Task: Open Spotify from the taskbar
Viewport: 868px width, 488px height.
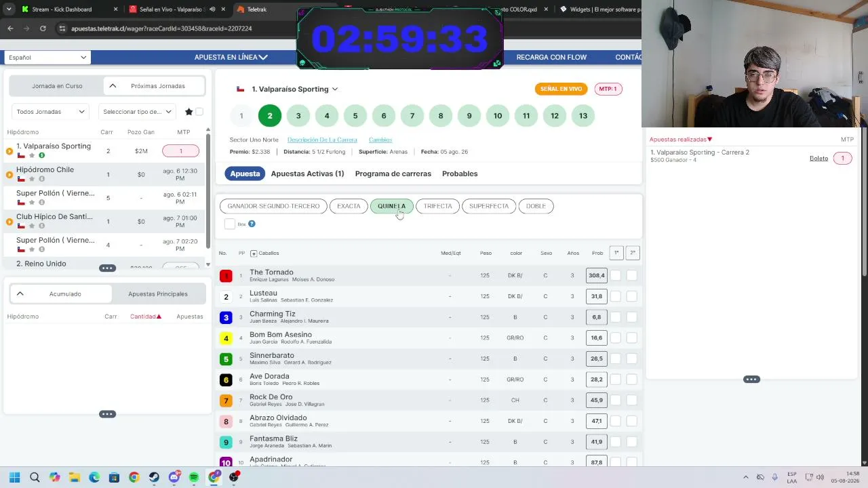Action: [x=194, y=477]
